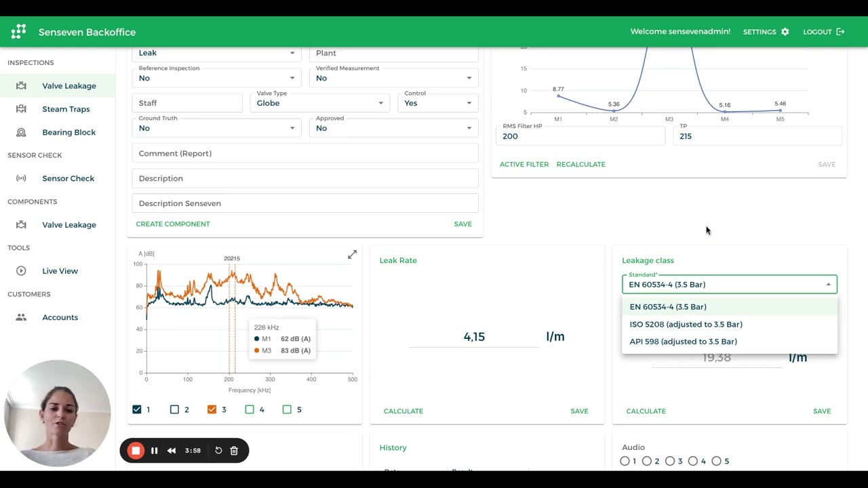Choose API 598 (adjusted to 3.5 Bar)
This screenshot has height=488, width=868.
[730, 342]
